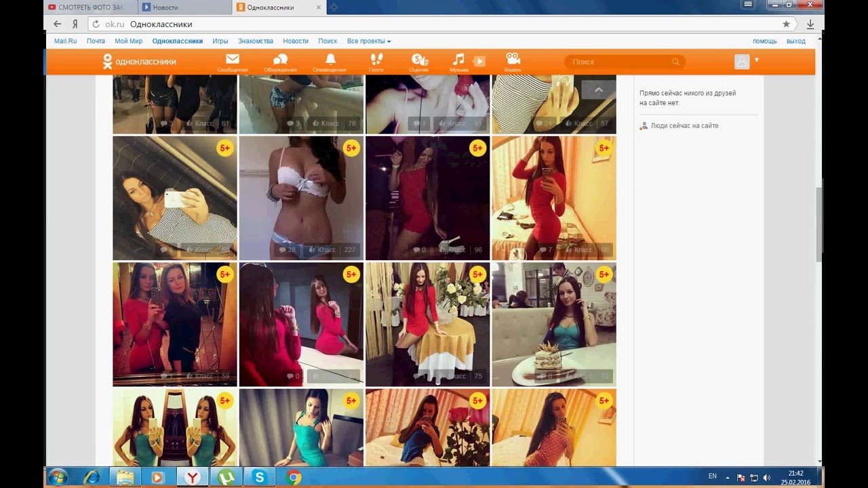Reload the page with the refresh icon

pyautogui.click(x=96, y=24)
